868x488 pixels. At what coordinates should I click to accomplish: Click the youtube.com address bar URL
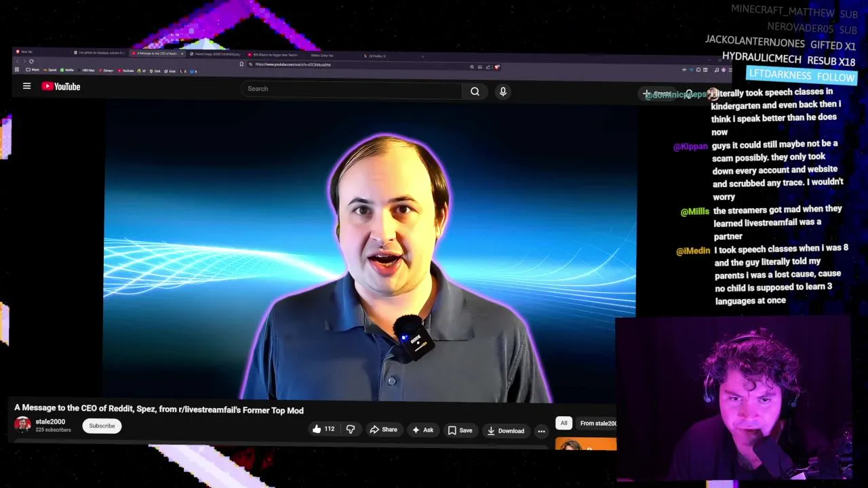[x=293, y=64]
